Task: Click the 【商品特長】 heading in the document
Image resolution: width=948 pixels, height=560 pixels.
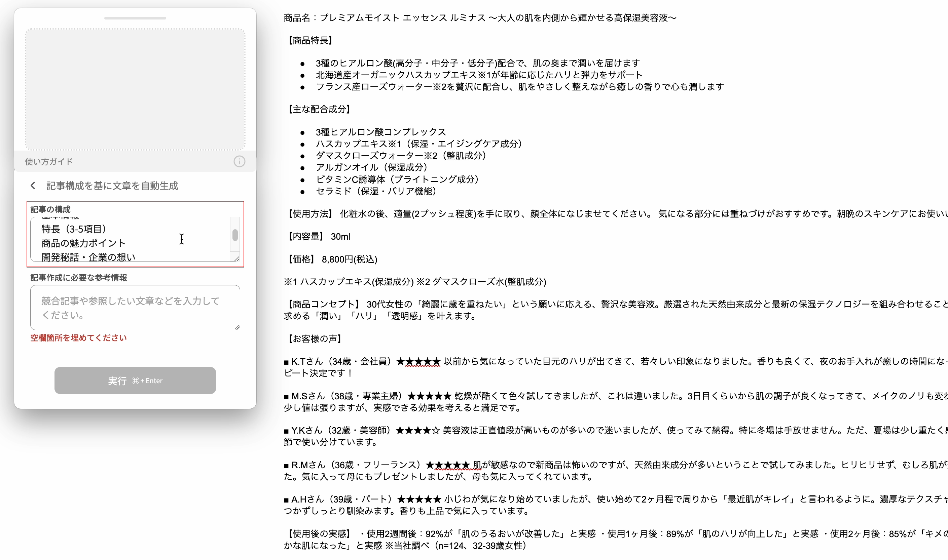Action: point(310,40)
